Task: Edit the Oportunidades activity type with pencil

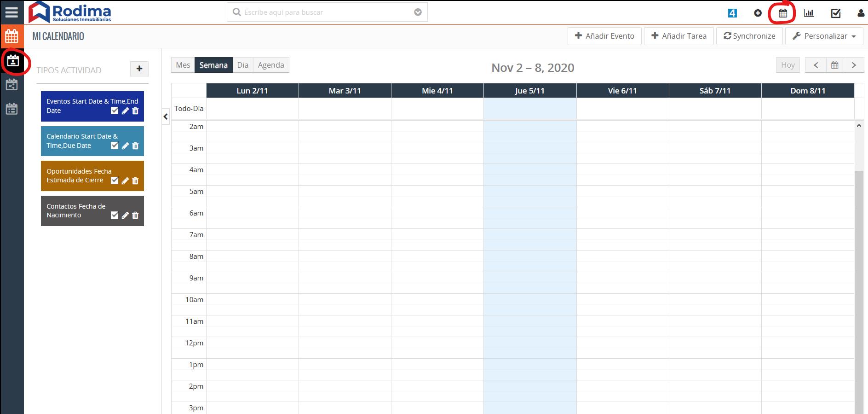Action: [x=125, y=181]
